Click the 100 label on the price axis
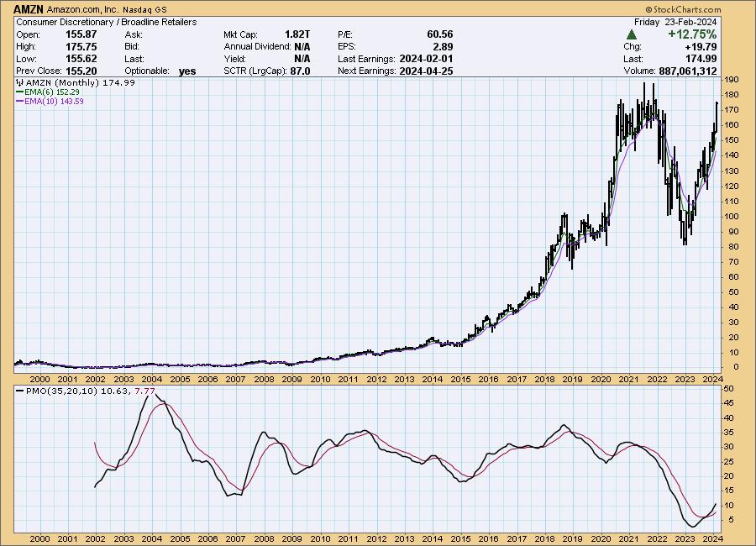Screen dimensions: 756x546 [x=732, y=216]
